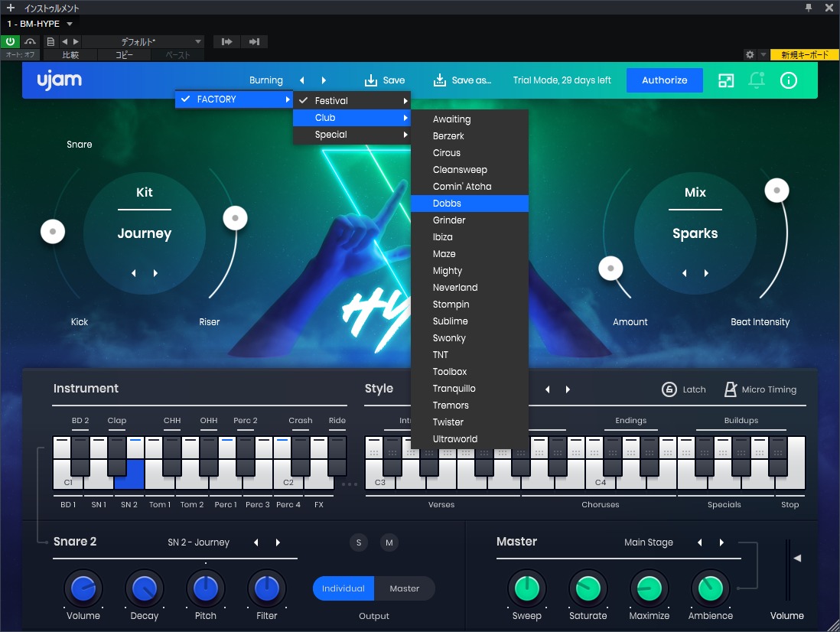Open the info circle icon
Viewport: 840px width, 632px height.
[788, 80]
